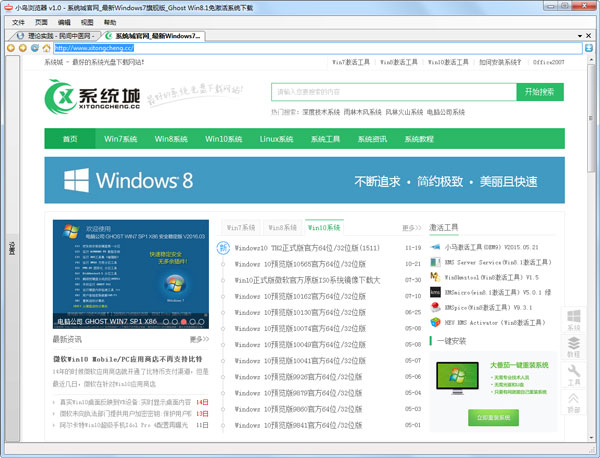Image resolution: width=600 pixels, height=458 pixels.
Task: Click the WinSkmstool icon
Action: tap(435, 277)
